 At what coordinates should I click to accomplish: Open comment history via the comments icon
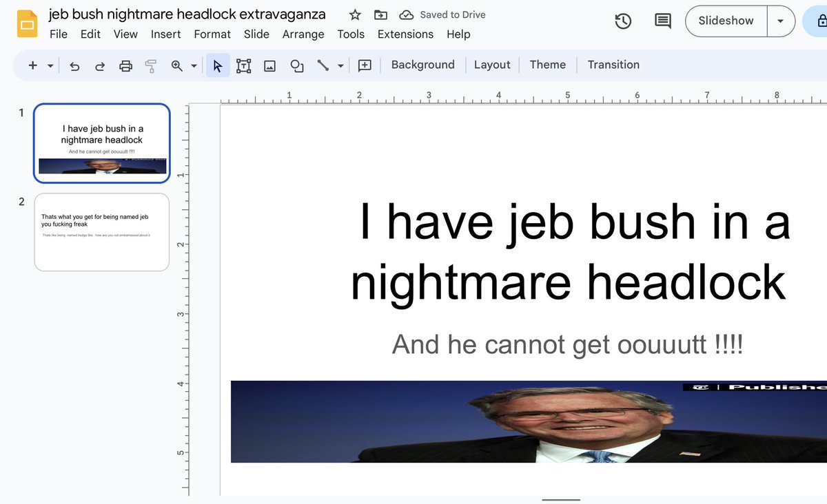point(662,21)
